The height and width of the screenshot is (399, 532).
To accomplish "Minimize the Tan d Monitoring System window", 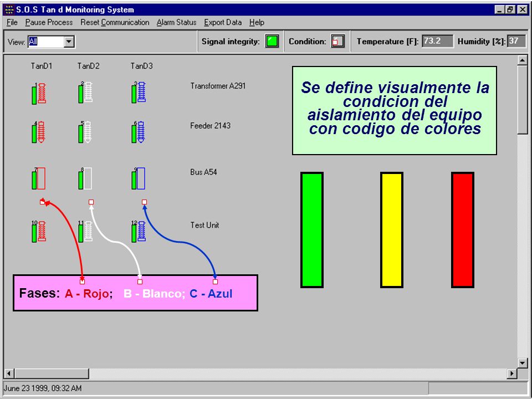I will click(499, 10).
